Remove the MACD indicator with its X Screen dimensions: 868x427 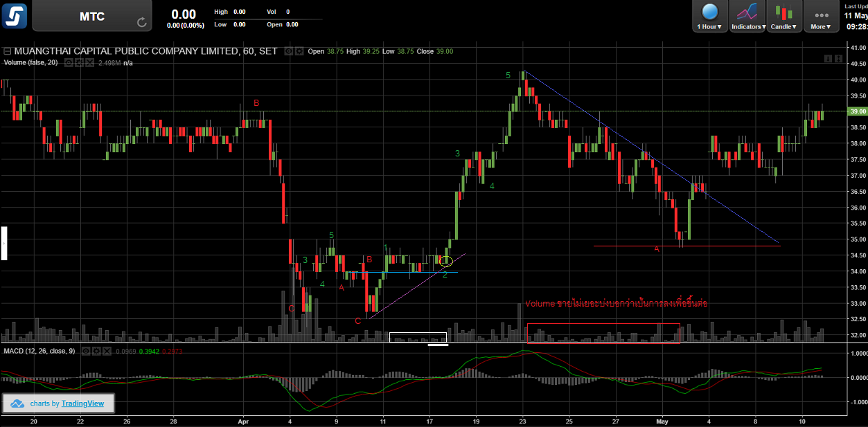pyautogui.click(x=106, y=351)
